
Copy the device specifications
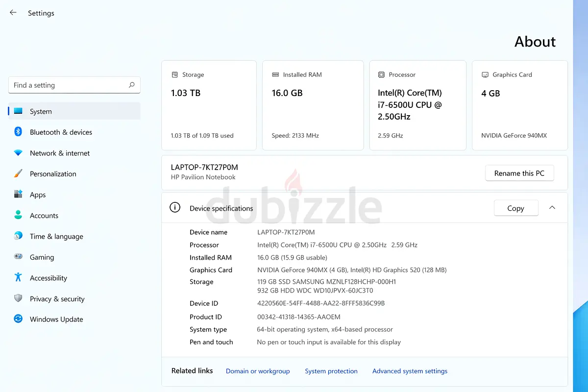[x=515, y=208]
